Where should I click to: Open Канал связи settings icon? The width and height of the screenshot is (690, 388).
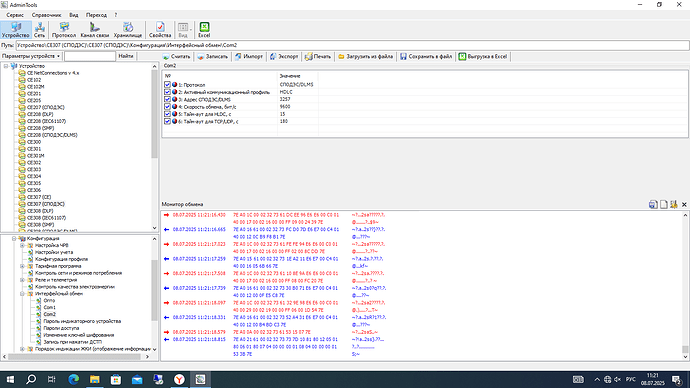point(95,29)
